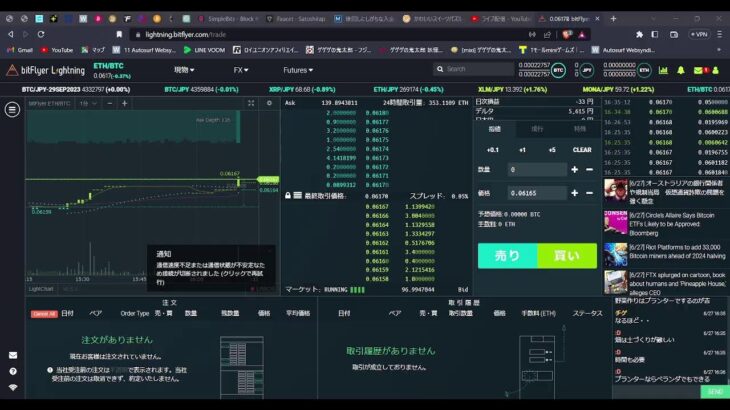Click the red Cancel All button

(44, 314)
